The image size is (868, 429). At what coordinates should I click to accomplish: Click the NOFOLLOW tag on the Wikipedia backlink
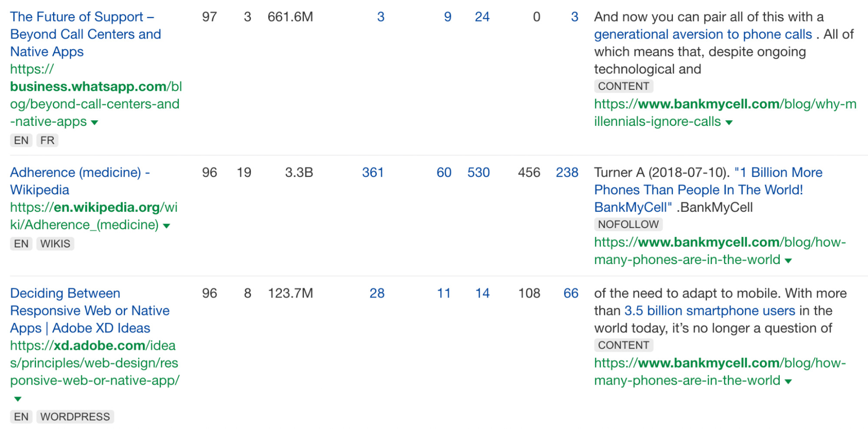pyautogui.click(x=628, y=224)
